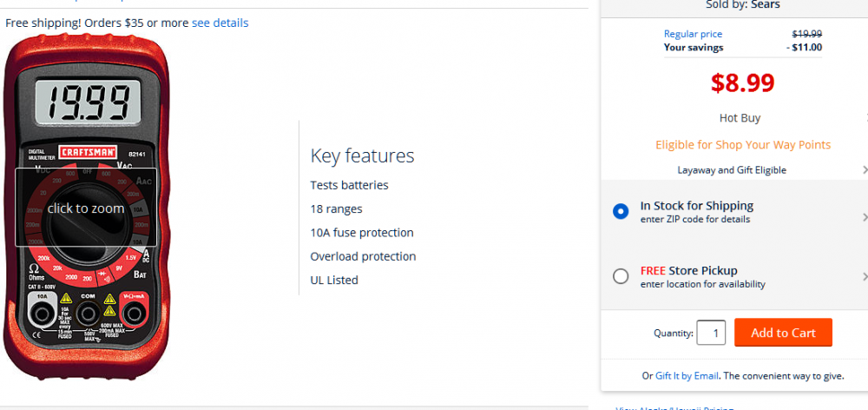Expand In Stock for Shipping details arrow
Screen dimensions: 868x410
(x=865, y=216)
